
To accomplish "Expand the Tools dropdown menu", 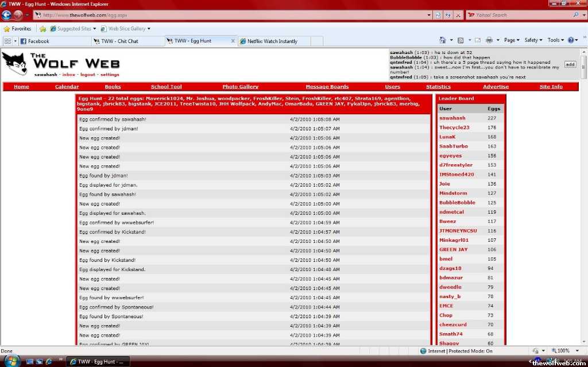I will [x=556, y=40].
